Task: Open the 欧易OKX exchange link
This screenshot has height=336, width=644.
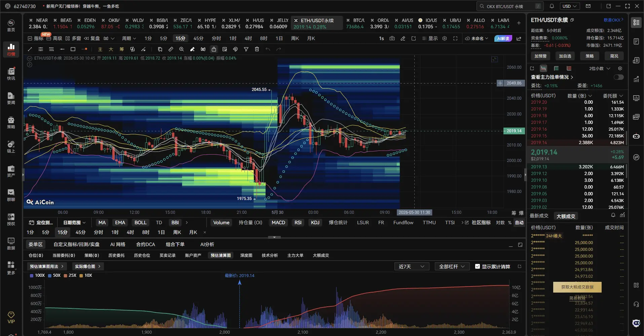Action: point(613,20)
